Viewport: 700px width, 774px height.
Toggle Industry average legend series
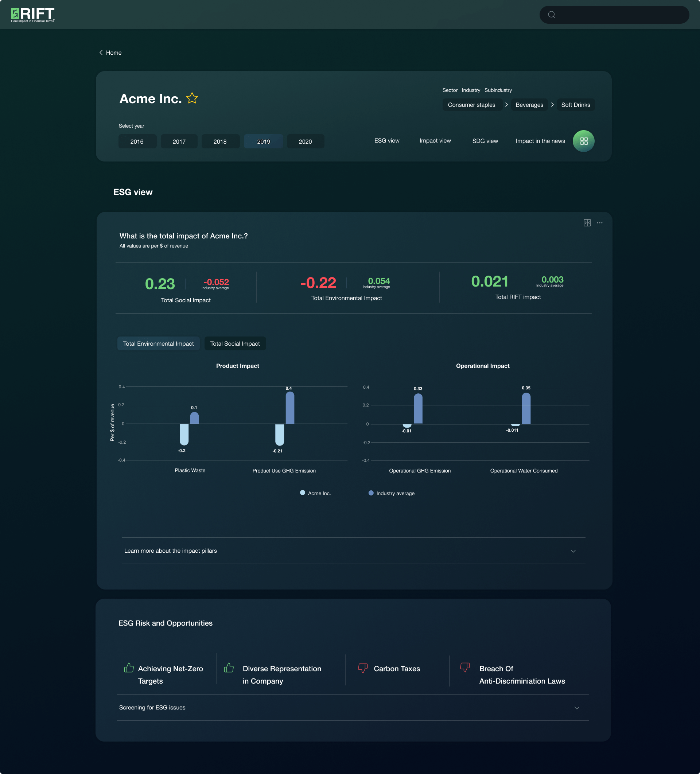click(x=391, y=493)
